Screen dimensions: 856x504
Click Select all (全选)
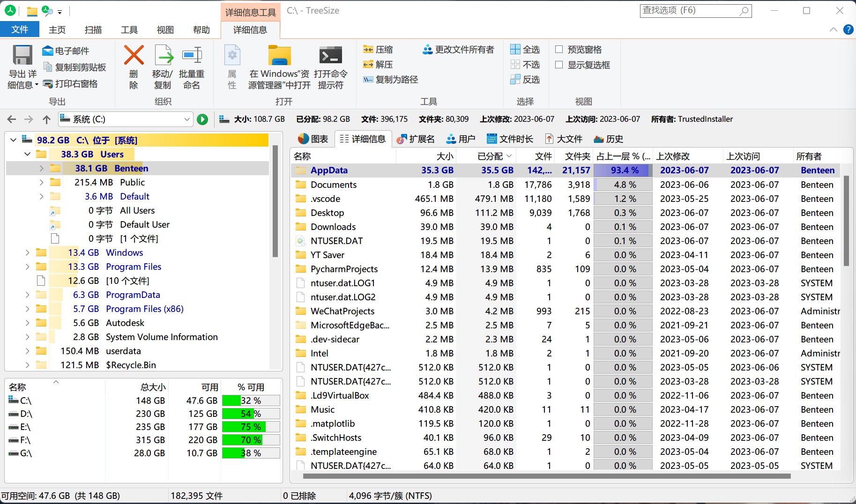tap(525, 49)
